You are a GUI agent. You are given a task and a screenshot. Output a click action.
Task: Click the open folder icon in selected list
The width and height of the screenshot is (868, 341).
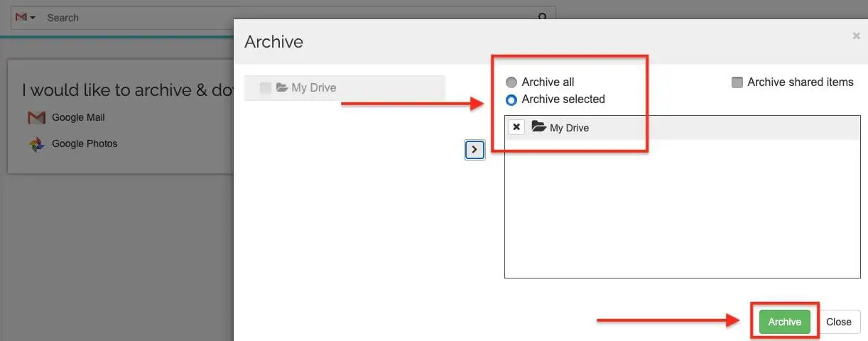coord(538,127)
